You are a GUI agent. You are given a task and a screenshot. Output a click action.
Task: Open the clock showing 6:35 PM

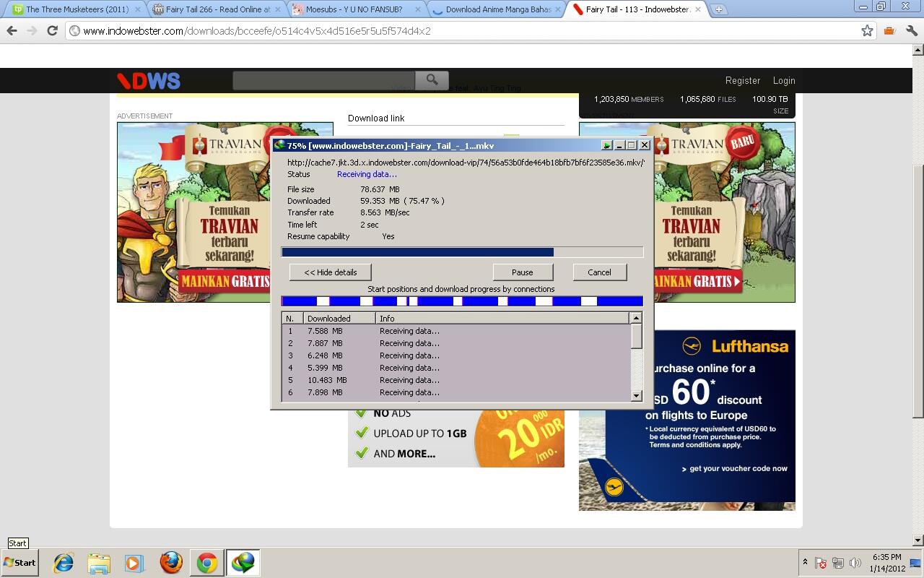(x=887, y=563)
